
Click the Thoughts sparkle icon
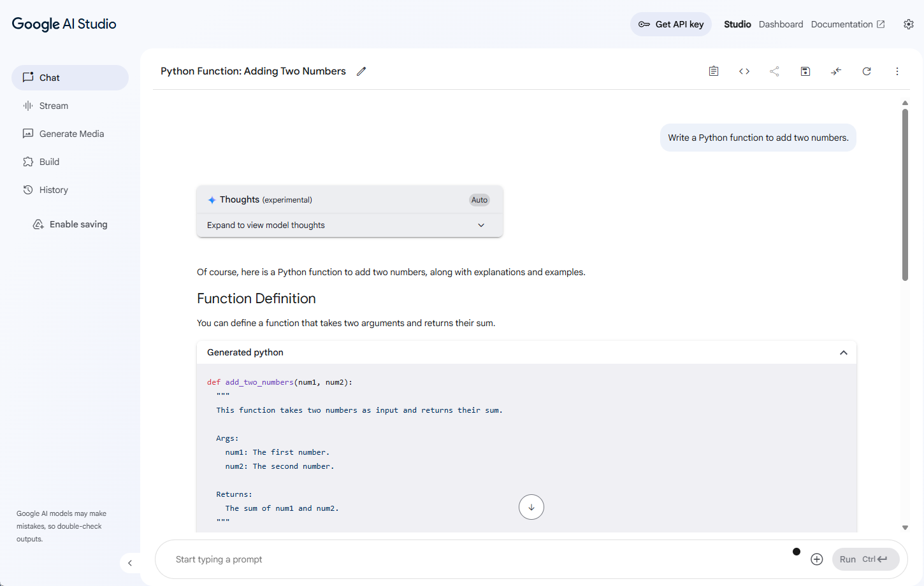coord(212,200)
